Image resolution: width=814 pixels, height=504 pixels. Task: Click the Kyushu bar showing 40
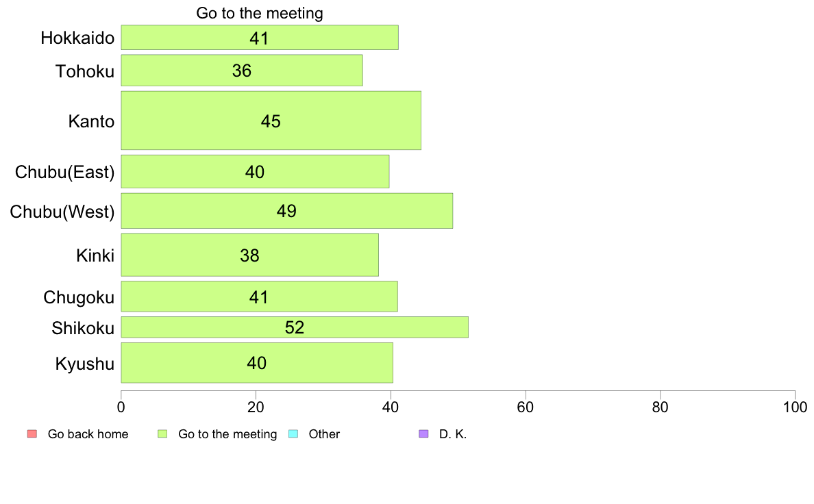pos(257,363)
